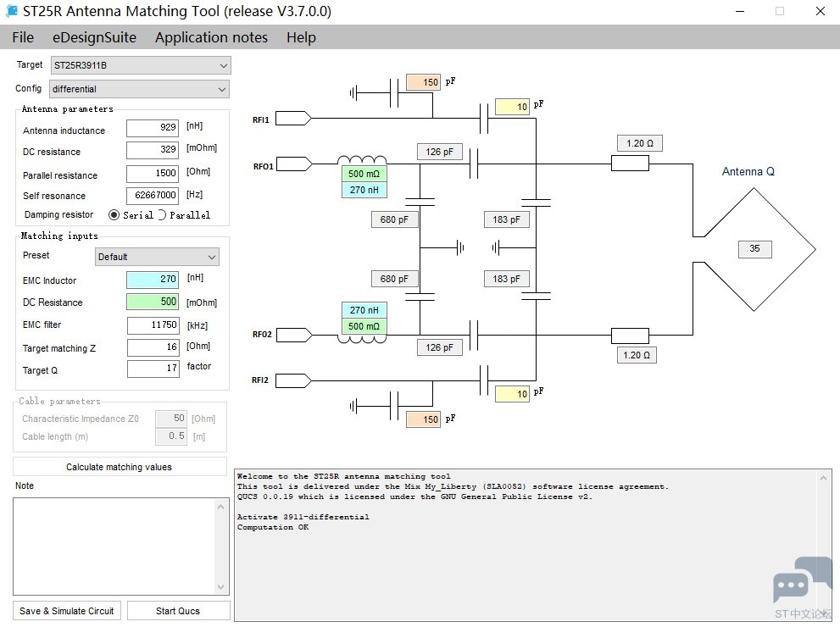The image size is (840, 627).
Task: Click the Antenna inductance input field
Action: point(152,127)
